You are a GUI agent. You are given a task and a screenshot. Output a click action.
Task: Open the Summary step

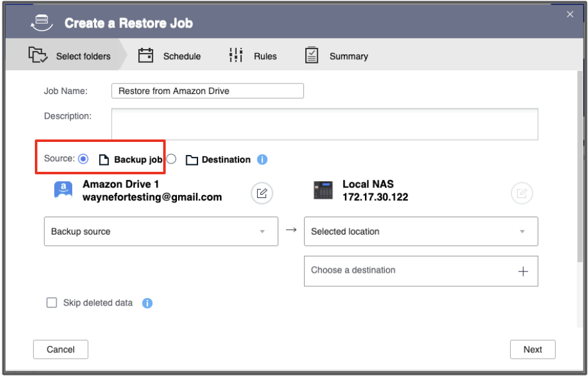(x=336, y=56)
